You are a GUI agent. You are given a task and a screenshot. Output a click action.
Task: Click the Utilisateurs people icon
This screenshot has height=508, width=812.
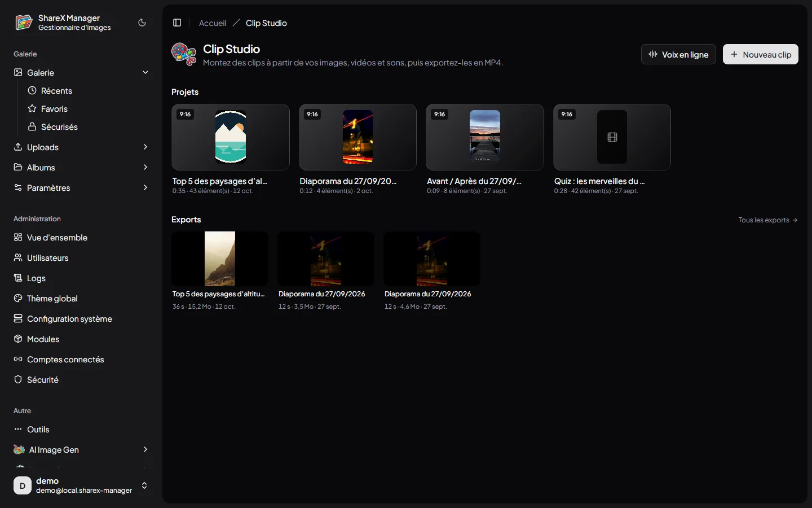[18, 257]
